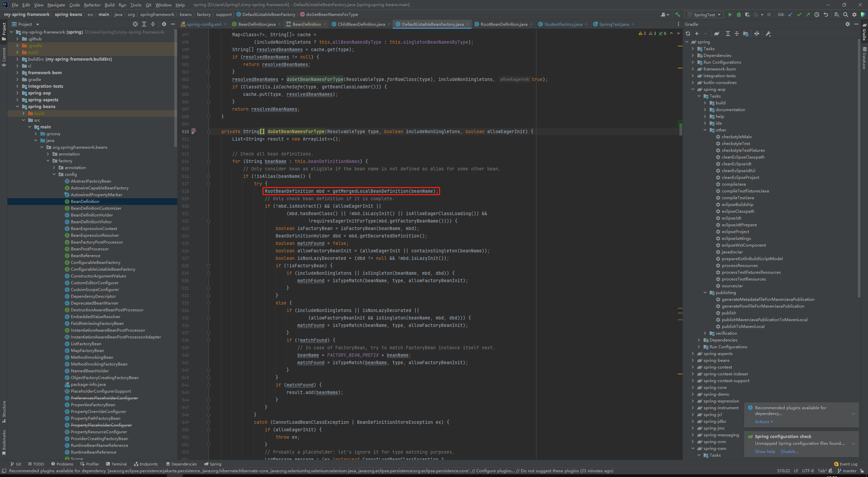Select BeanPostProcessor in the Project tree

pyautogui.click(x=90, y=249)
